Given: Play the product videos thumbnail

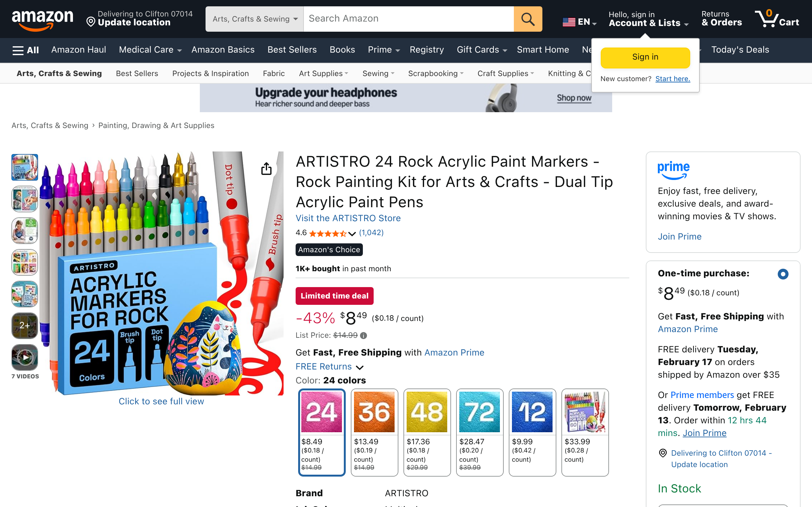Looking at the screenshot, I should pos(25,357).
